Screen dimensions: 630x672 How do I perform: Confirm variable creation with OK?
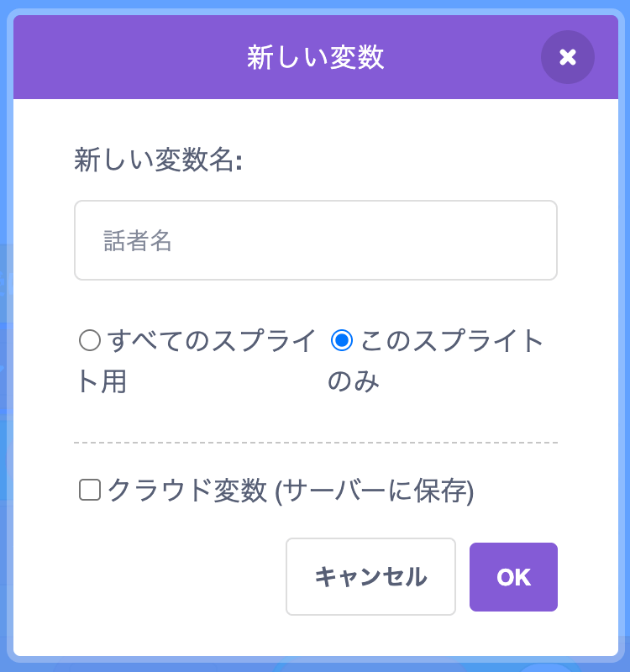pos(513,577)
